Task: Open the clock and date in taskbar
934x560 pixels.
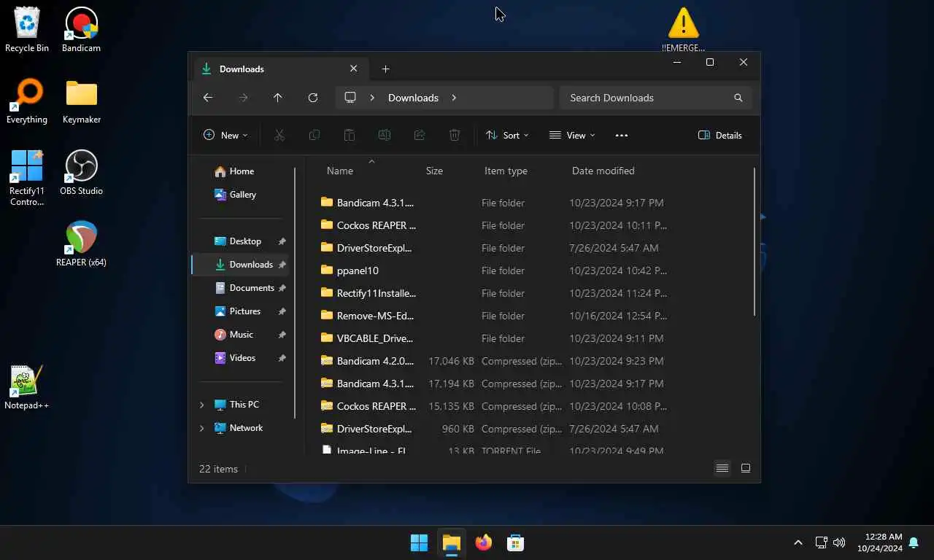Action: (879, 542)
